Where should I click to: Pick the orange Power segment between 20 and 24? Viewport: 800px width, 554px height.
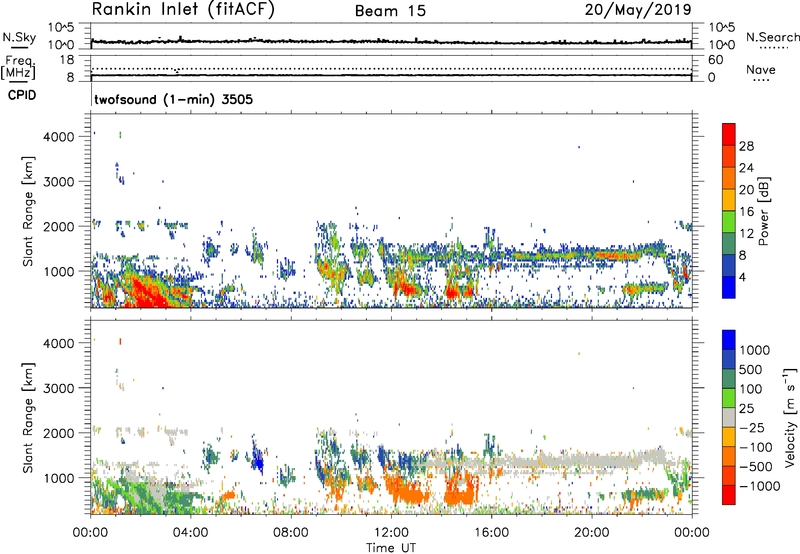[729, 178]
